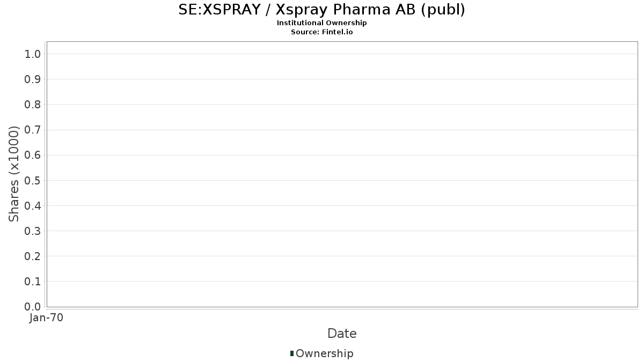This screenshot has height=362, width=644.
Task: Click the green Ownership legend swatch
Action: click(292, 353)
